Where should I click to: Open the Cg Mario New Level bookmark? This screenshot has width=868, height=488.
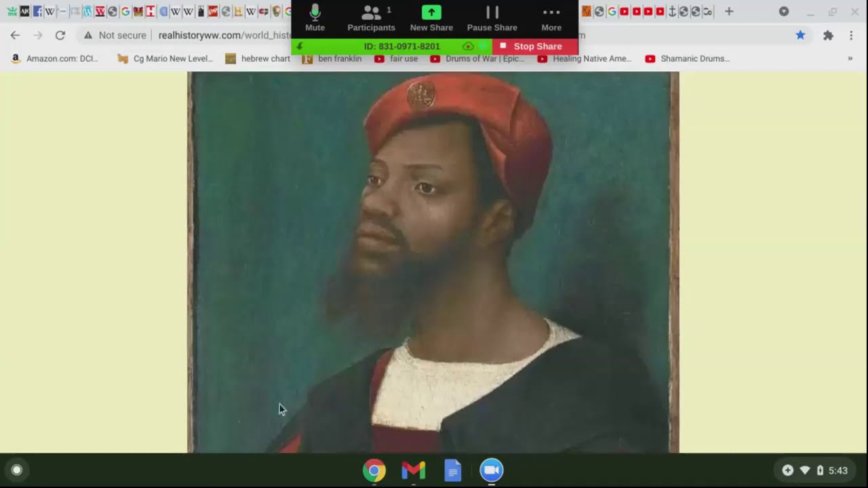point(165,58)
